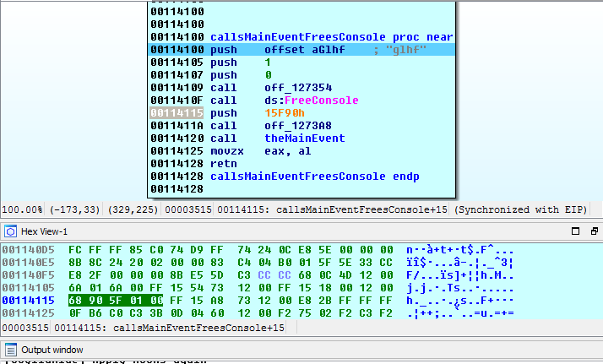Screen dimensions: 603x364
Task: Open theMainEvent function reference
Action: pyautogui.click(x=305, y=139)
